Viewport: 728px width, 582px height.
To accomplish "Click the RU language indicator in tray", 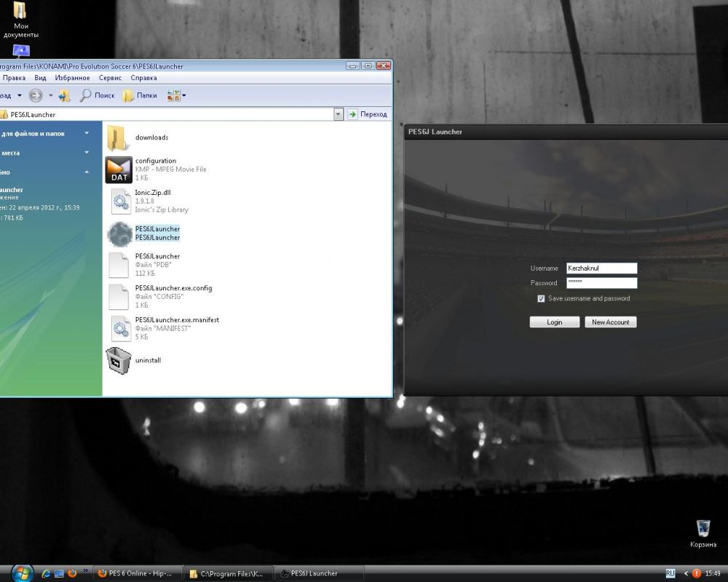I will pos(670,574).
